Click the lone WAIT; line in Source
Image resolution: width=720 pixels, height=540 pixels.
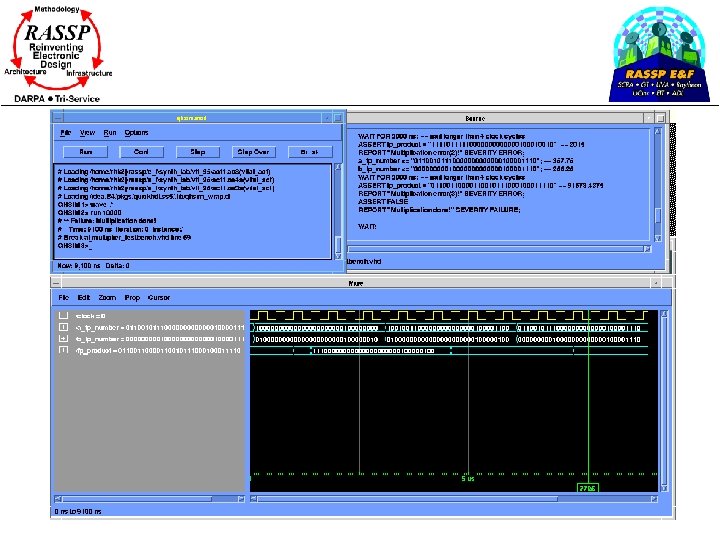(x=367, y=226)
